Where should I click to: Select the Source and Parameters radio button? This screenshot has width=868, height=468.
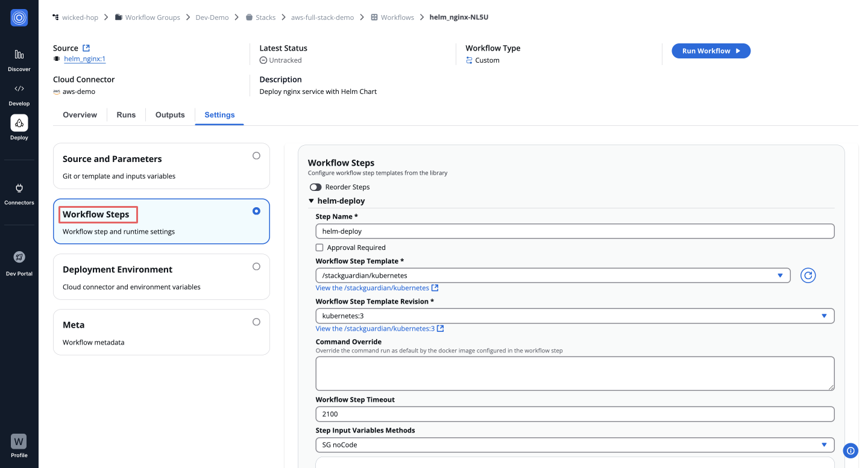point(256,155)
